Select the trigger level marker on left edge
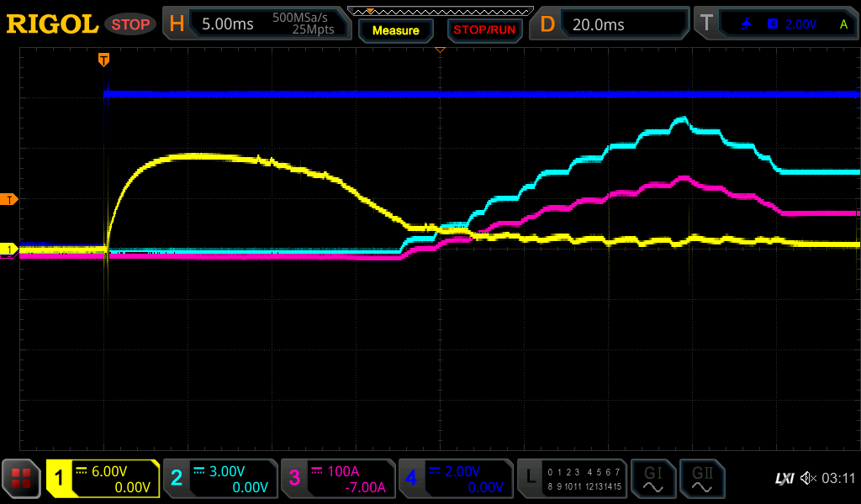Viewport: 861px width, 504px height. 9,199
